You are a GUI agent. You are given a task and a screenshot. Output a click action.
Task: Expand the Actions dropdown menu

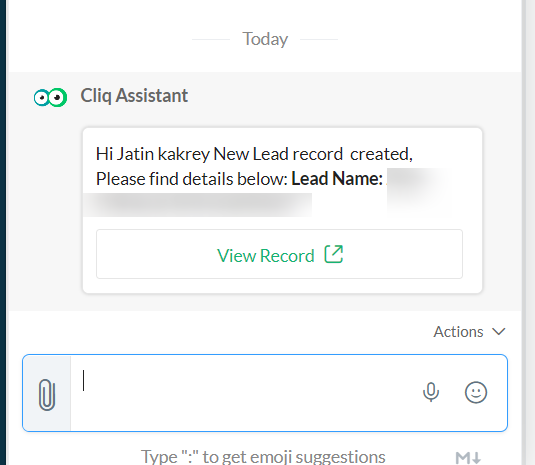(x=469, y=332)
